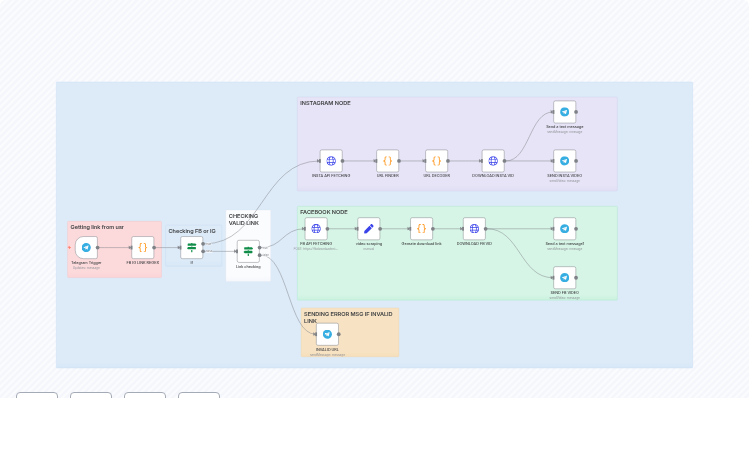Select the FB API FETCHING node
Image resolution: width=749 pixels, height=450 pixels.
click(316, 229)
